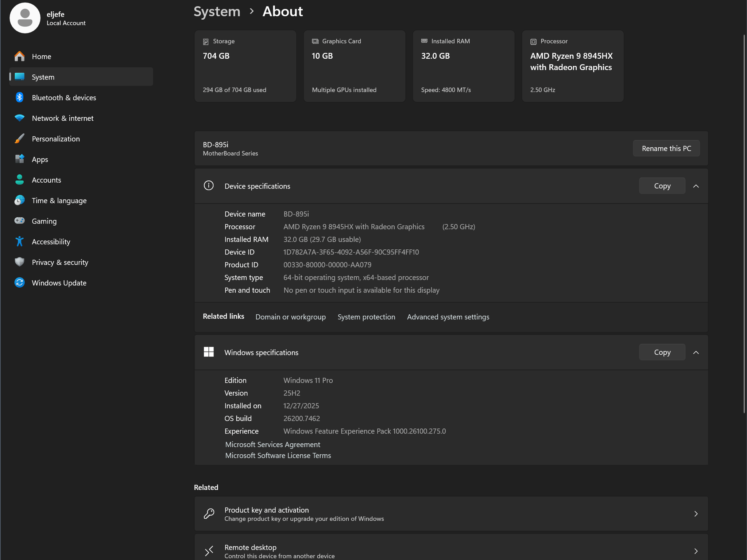Open Microsoft Software License Terms link

point(278,455)
